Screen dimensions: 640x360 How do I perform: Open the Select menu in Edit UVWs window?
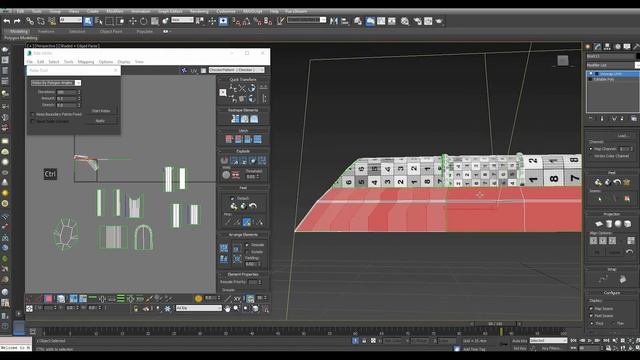[54, 62]
